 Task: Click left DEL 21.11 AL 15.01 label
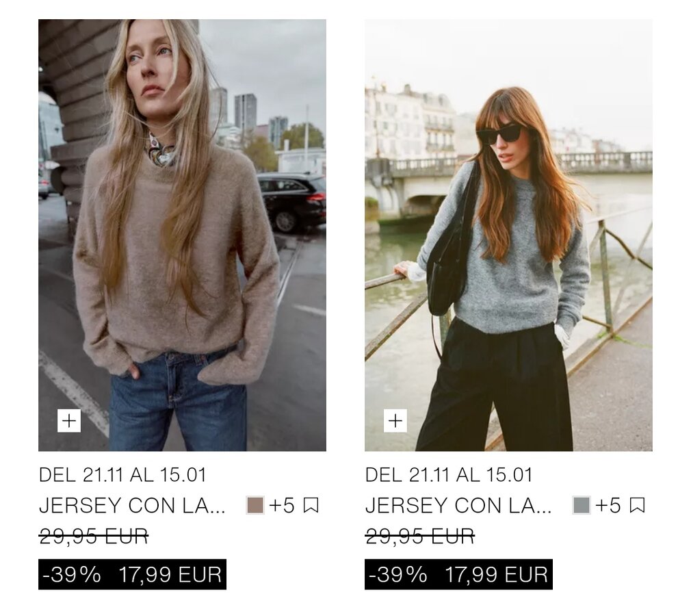click(x=122, y=475)
